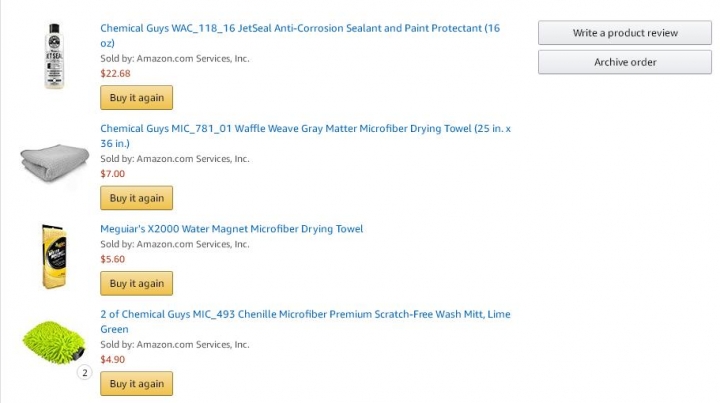Click the $7.00 price of gray towel
The height and width of the screenshot is (403, 720).
[x=112, y=174]
